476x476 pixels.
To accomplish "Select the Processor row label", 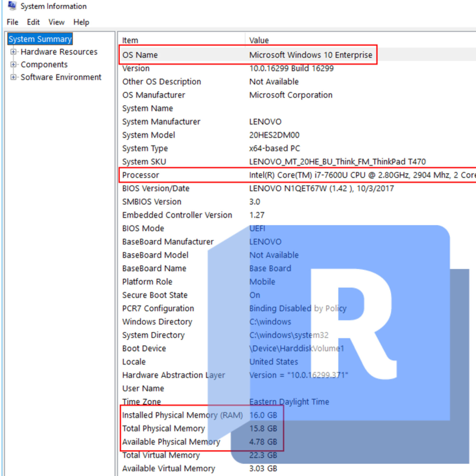I will 141,175.
